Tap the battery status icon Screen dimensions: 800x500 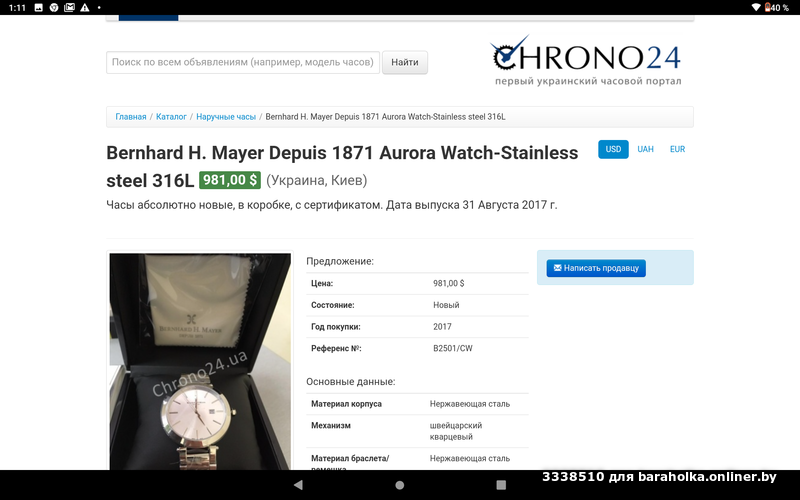(767, 7)
